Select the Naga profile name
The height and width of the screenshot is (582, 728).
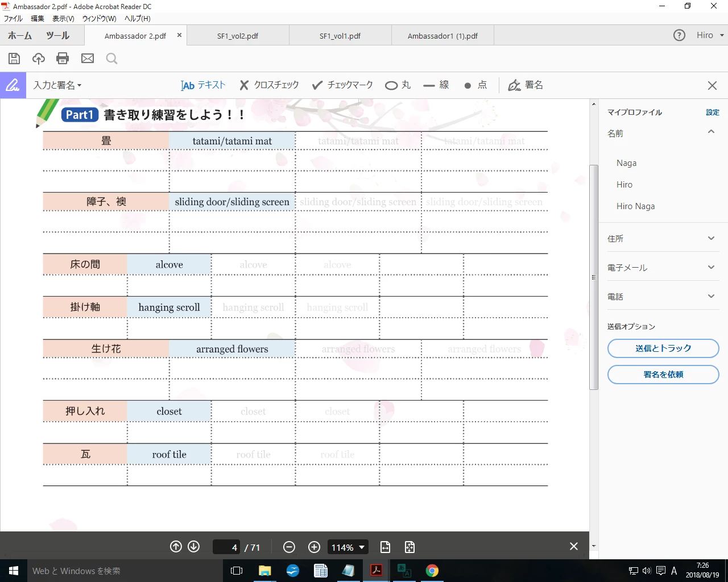[626, 163]
